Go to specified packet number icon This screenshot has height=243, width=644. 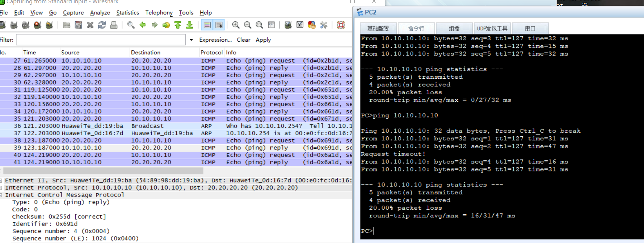[x=166, y=25]
